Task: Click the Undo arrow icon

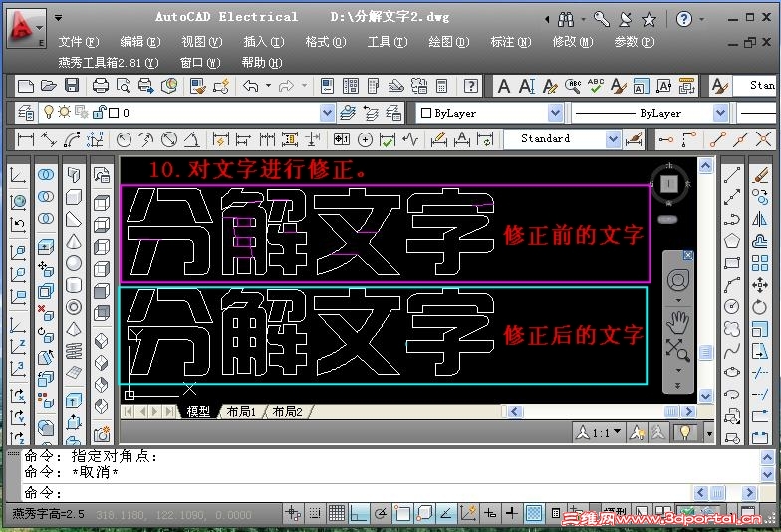Action: 251,86
